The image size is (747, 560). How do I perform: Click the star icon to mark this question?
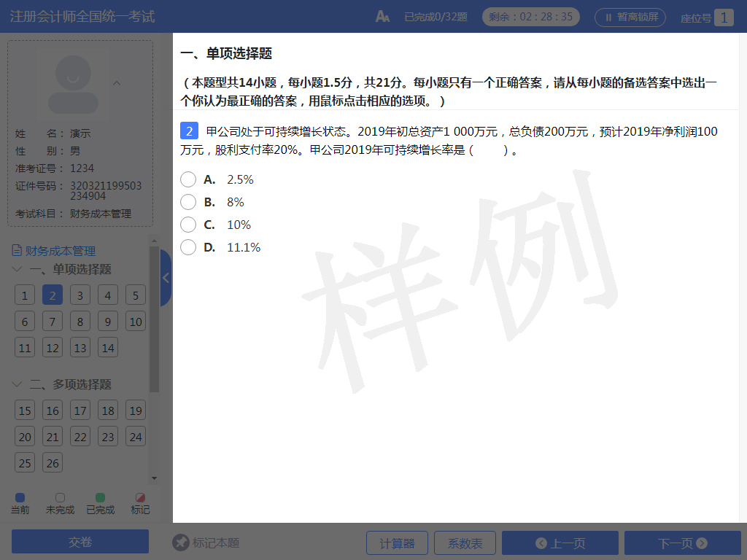181,542
